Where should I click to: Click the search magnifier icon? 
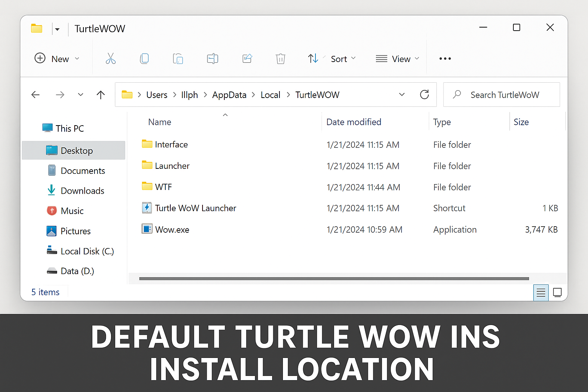pos(457,94)
